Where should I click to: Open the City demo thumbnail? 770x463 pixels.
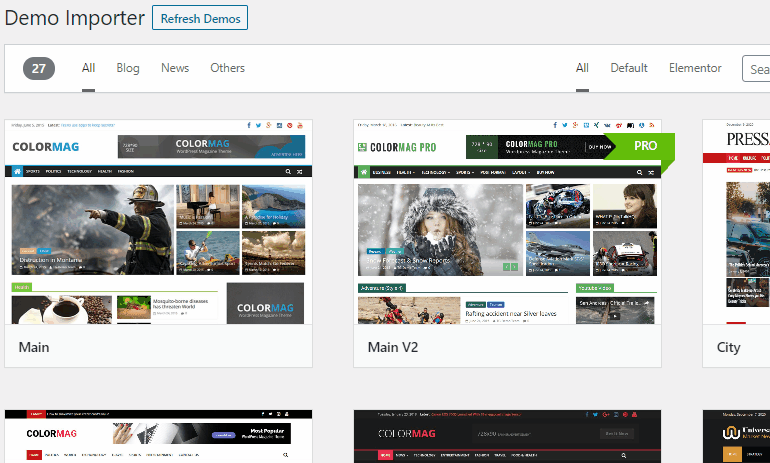click(736, 222)
